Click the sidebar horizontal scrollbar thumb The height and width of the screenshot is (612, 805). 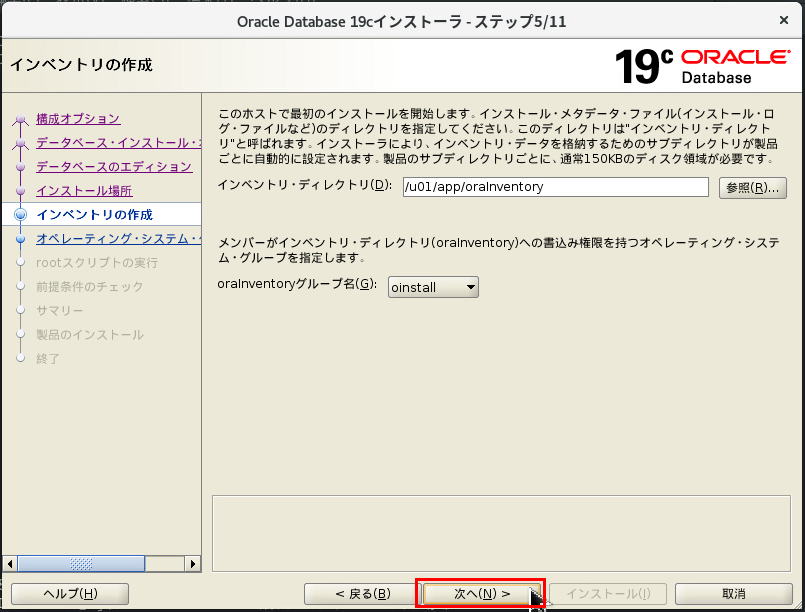(x=81, y=564)
